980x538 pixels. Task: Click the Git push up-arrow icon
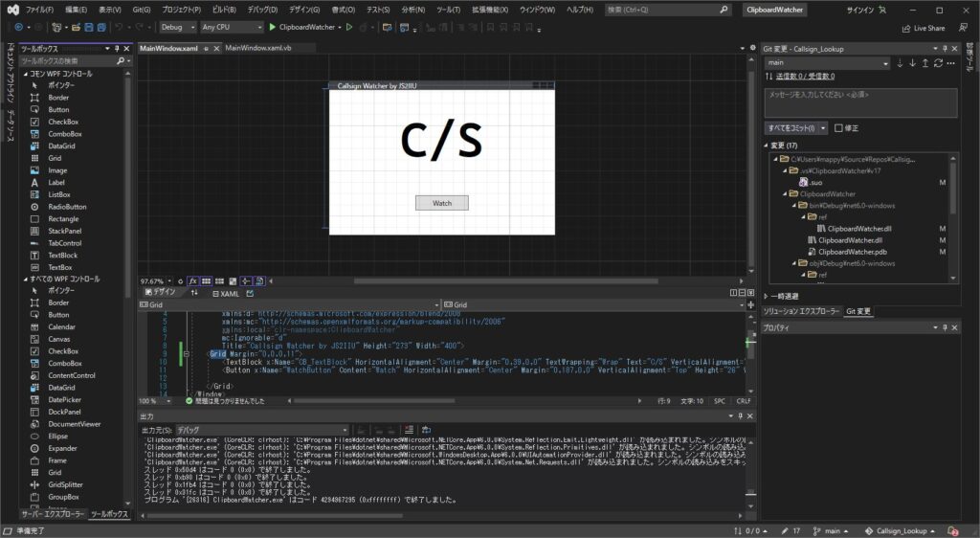point(924,63)
